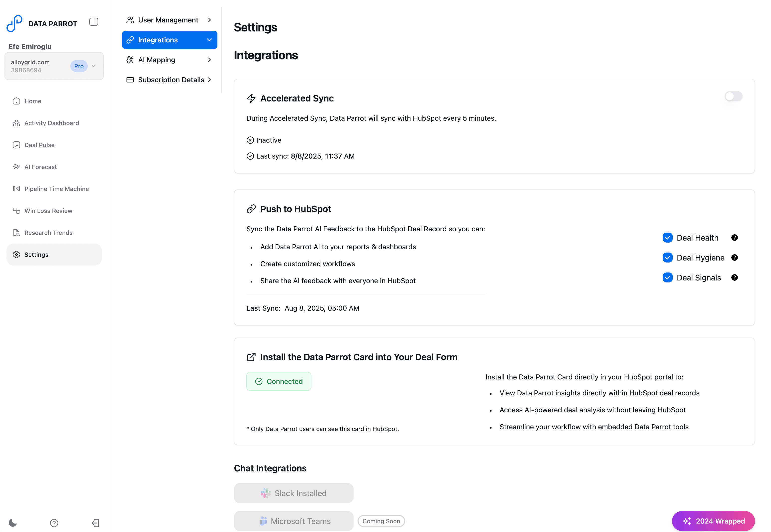
Task: Click the external link icon beside Install card
Action: (251, 357)
